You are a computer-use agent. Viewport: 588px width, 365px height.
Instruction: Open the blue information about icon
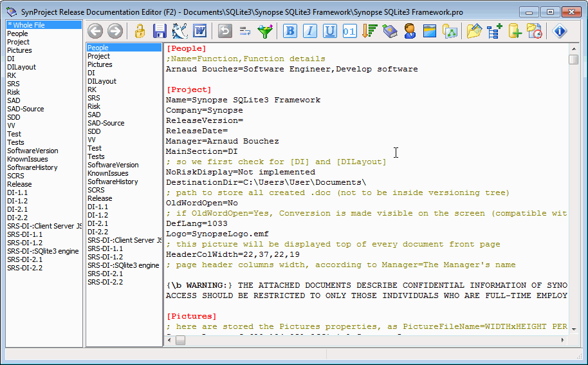point(560,31)
